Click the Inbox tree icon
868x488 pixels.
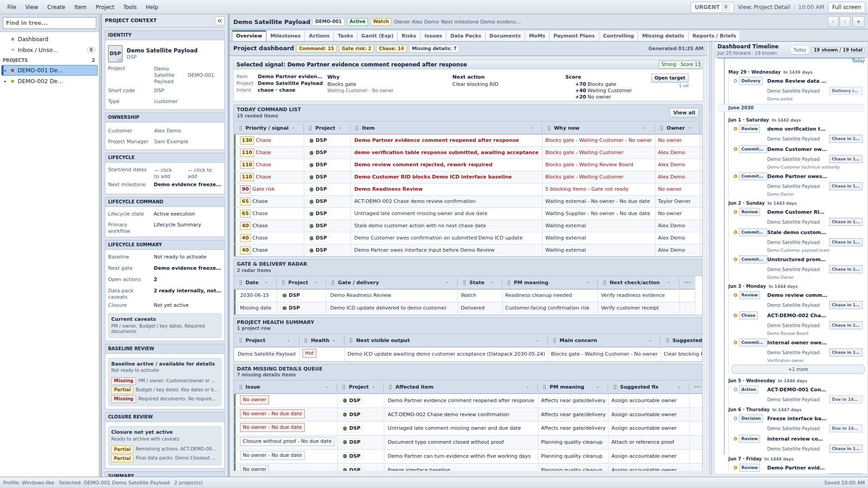tap(13, 50)
